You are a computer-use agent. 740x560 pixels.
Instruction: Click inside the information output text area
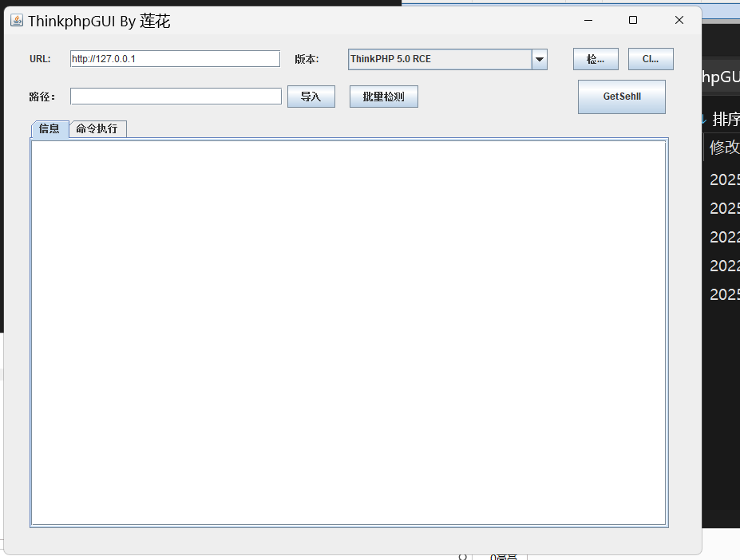pyautogui.click(x=349, y=333)
